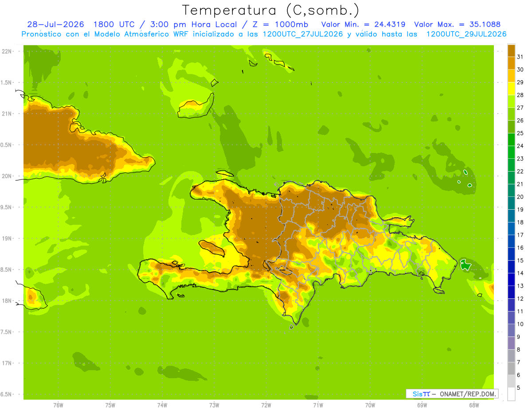532x411 pixels.
Task: Pick the orange swatch between 30 and 31
Action: point(511,63)
